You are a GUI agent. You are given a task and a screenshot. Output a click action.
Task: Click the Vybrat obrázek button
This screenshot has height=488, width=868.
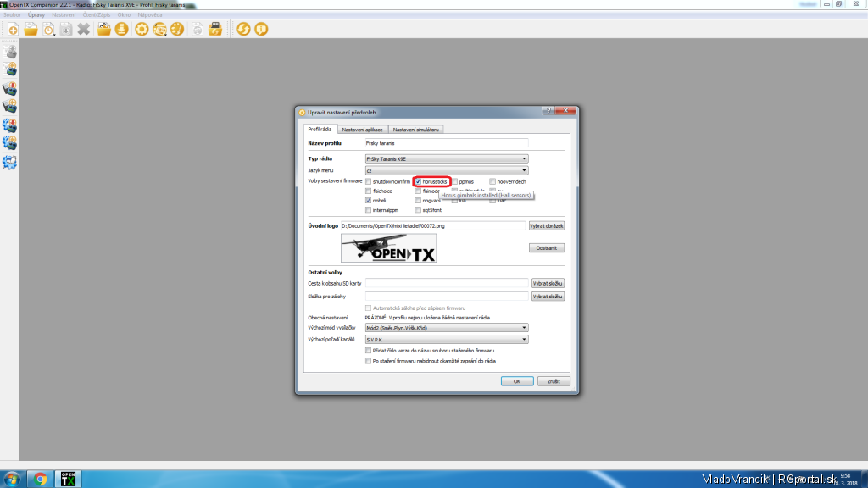click(547, 225)
